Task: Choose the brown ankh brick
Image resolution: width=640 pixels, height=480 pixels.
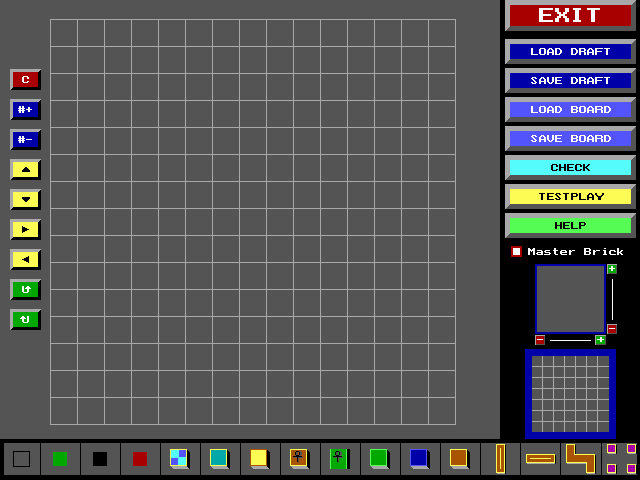Action: point(299,458)
